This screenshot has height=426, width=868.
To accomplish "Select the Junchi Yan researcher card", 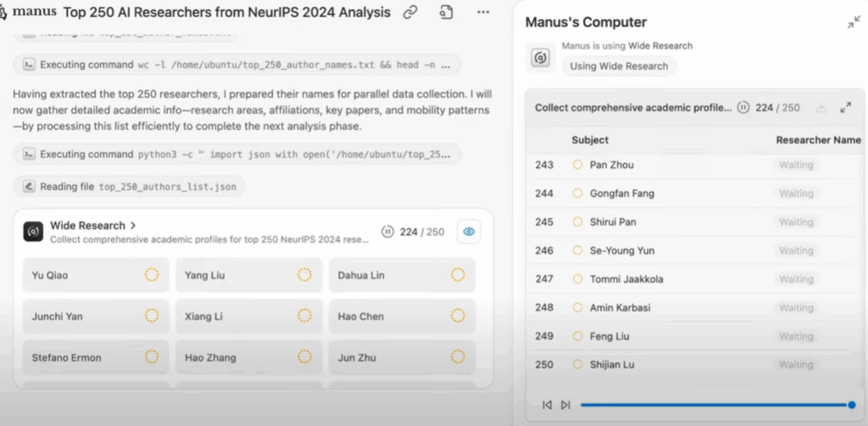I will tap(96, 317).
